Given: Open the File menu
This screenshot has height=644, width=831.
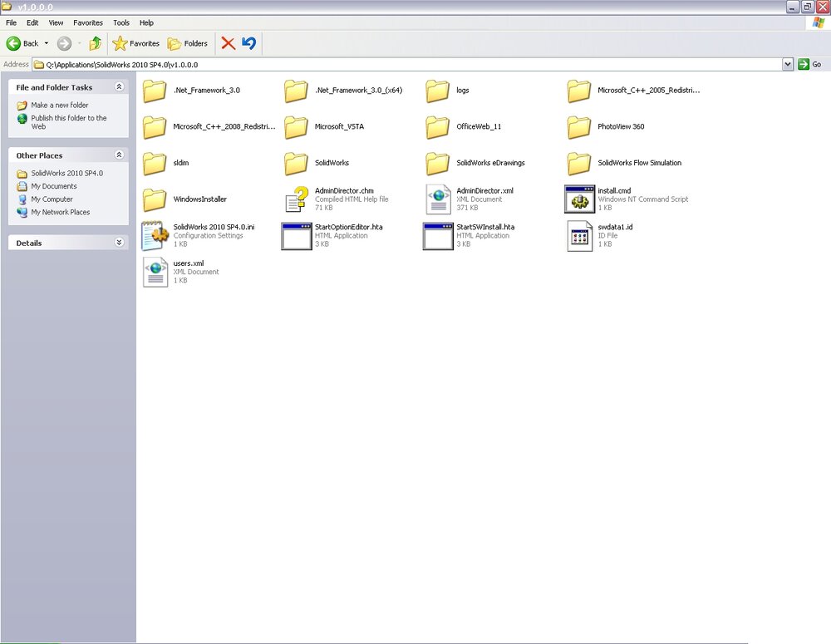Looking at the screenshot, I should 11,22.
